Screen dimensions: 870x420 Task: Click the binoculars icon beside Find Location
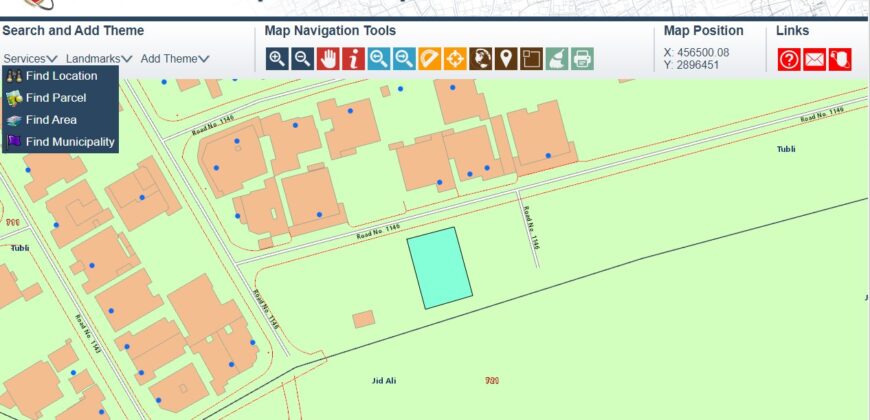(x=14, y=76)
